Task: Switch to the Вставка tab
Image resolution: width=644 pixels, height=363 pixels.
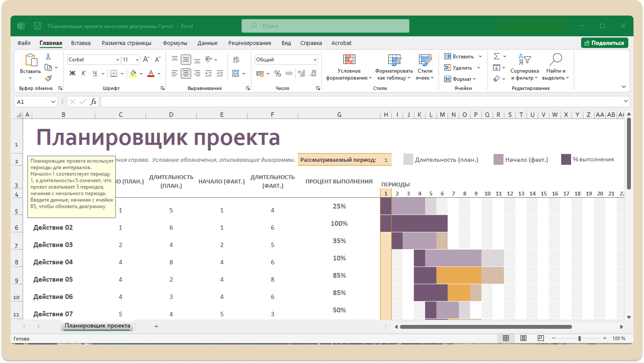Action: click(81, 43)
